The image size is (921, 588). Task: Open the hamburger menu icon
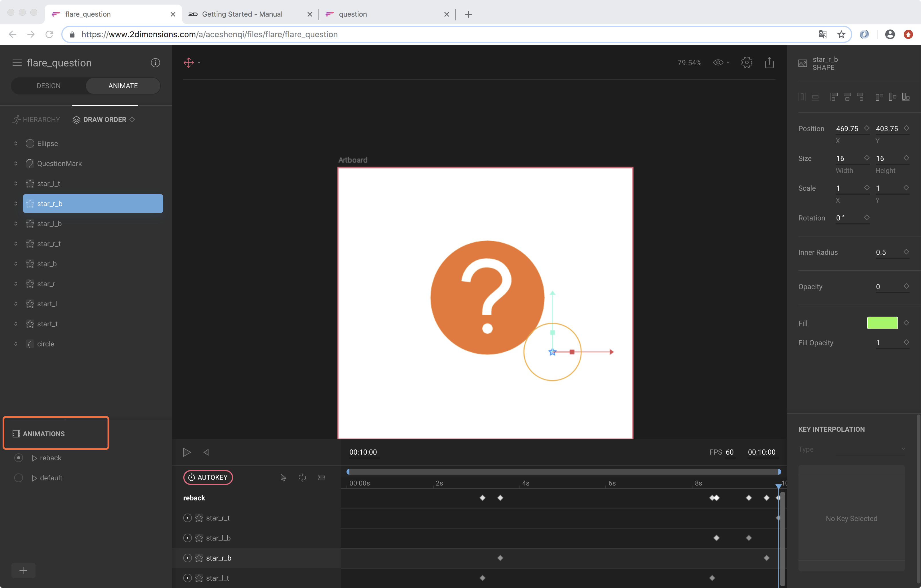[17, 63]
